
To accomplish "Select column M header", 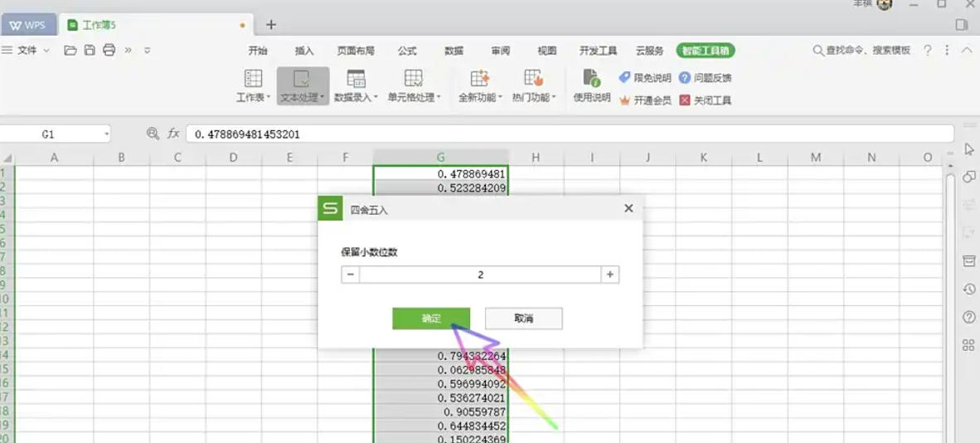I will [816, 158].
